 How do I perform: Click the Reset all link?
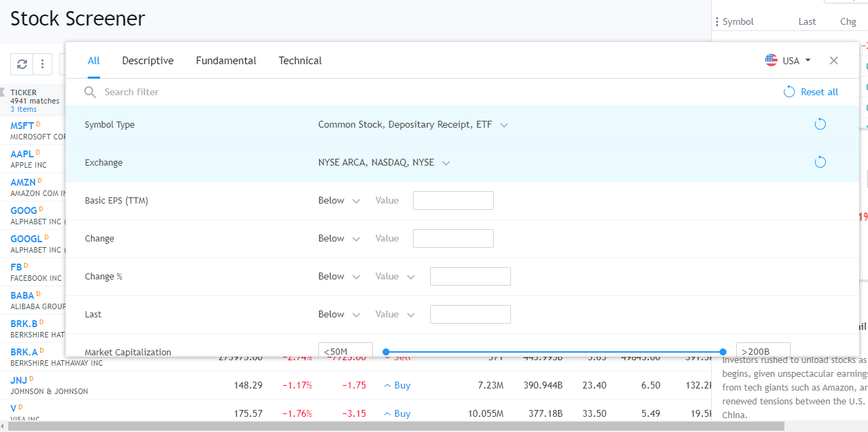pyautogui.click(x=820, y=92)
